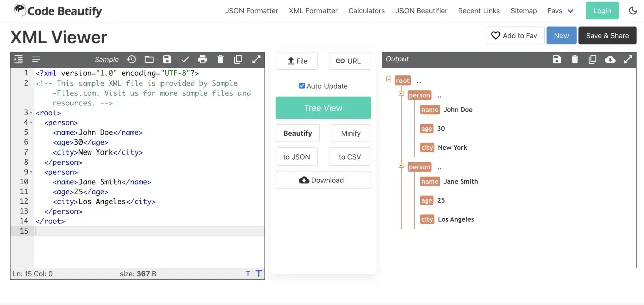Open the Calculators menu item
Image resolution: width=644 pixels, height=305 pixels.
(x=367, y=10)
